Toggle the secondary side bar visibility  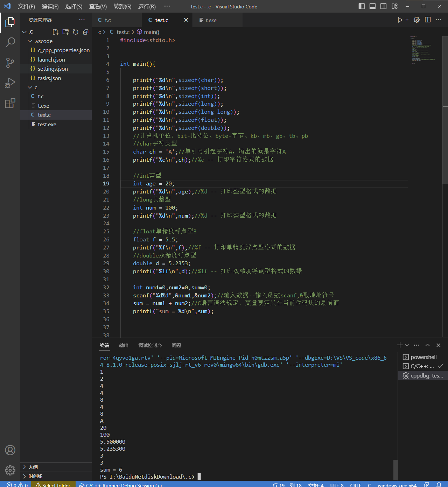click(x=384, y=6)
